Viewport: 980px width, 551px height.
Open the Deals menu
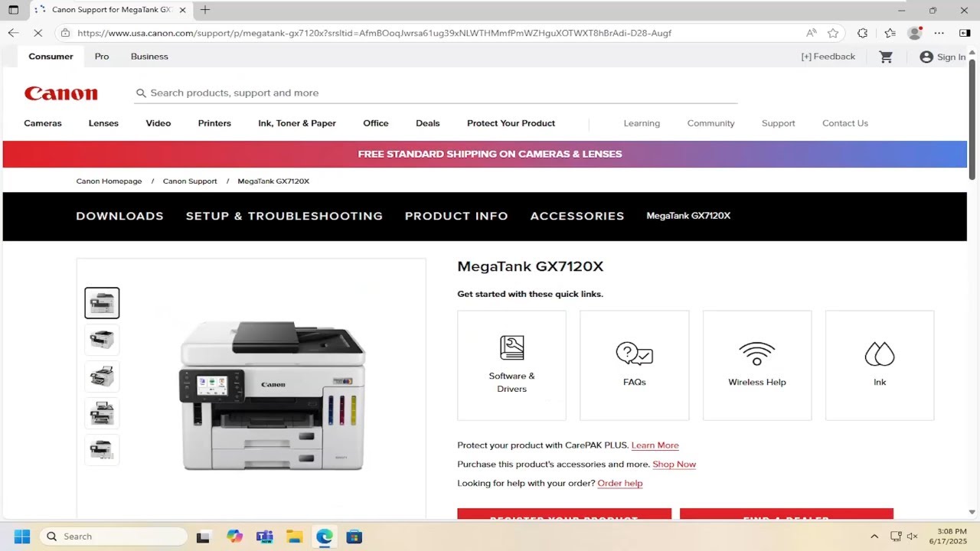(428, 123)
